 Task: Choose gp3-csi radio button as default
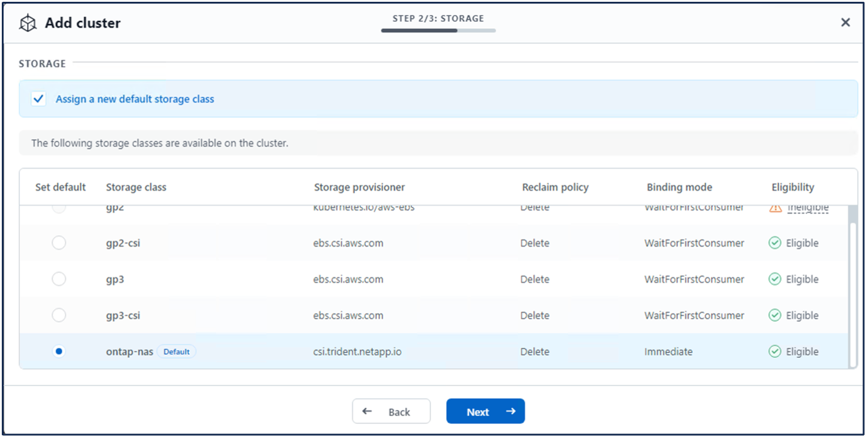(x=59, y=315)
